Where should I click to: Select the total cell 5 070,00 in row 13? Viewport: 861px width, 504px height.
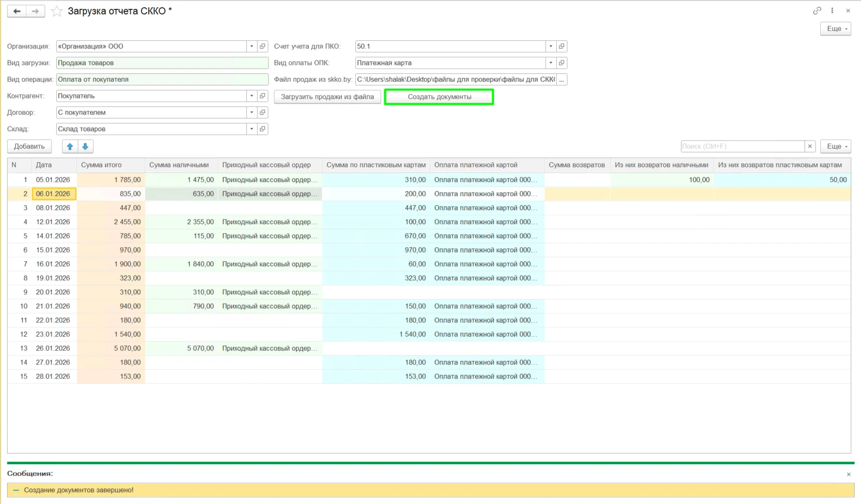tap(111, 349)
